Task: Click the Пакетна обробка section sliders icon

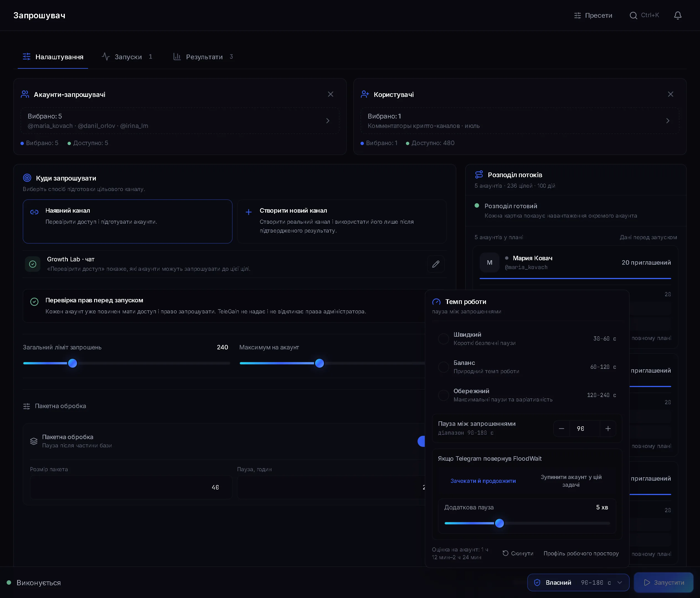Action: tap(27, 406)
